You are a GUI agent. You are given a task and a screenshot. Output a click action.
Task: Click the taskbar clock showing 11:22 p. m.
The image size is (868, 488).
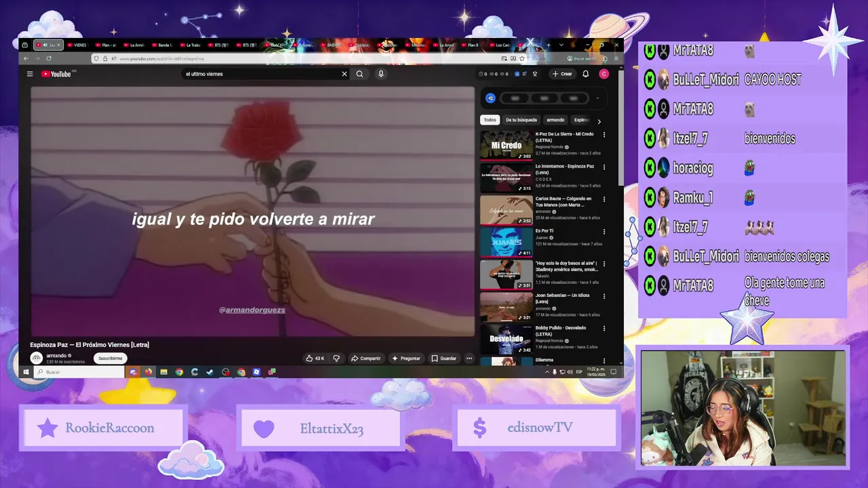click(596, 371)
